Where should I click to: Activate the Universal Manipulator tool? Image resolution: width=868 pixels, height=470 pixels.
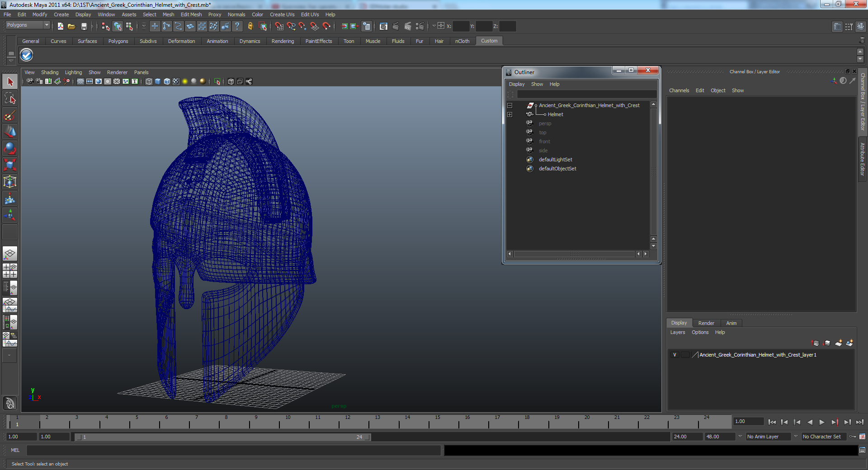pos(10,182)
